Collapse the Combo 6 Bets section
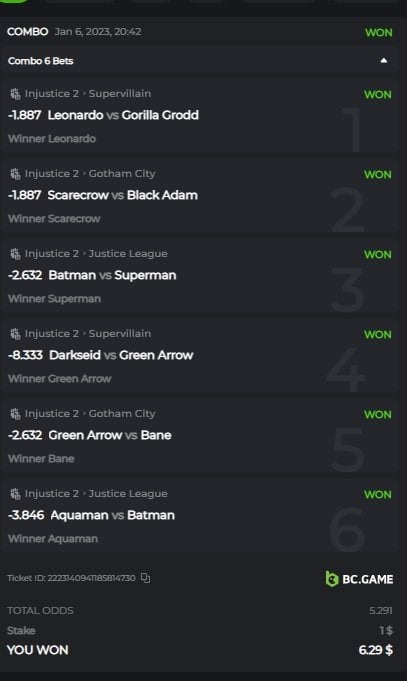Screen dimensions: 407x681 point(384,60)
